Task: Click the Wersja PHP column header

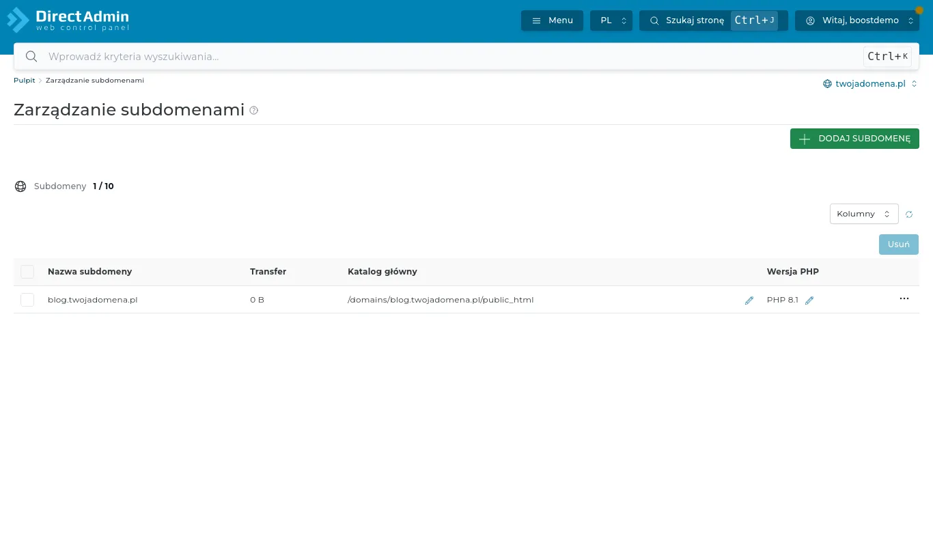Action: point(793,272)
